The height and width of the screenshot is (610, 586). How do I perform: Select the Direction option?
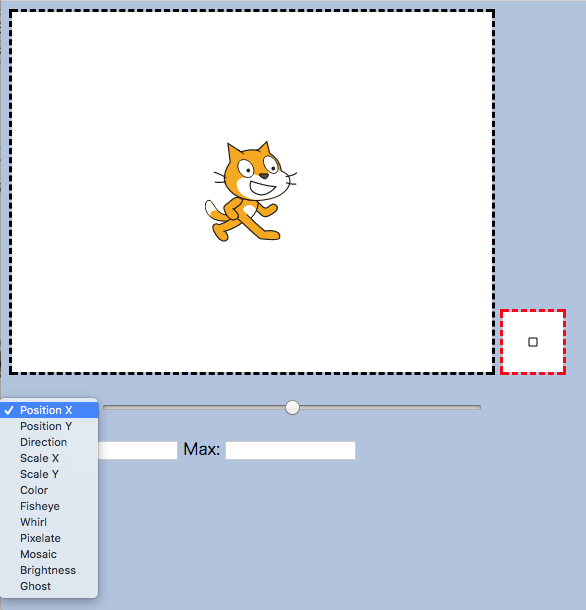pyautogui.click(x=49, y=442)
